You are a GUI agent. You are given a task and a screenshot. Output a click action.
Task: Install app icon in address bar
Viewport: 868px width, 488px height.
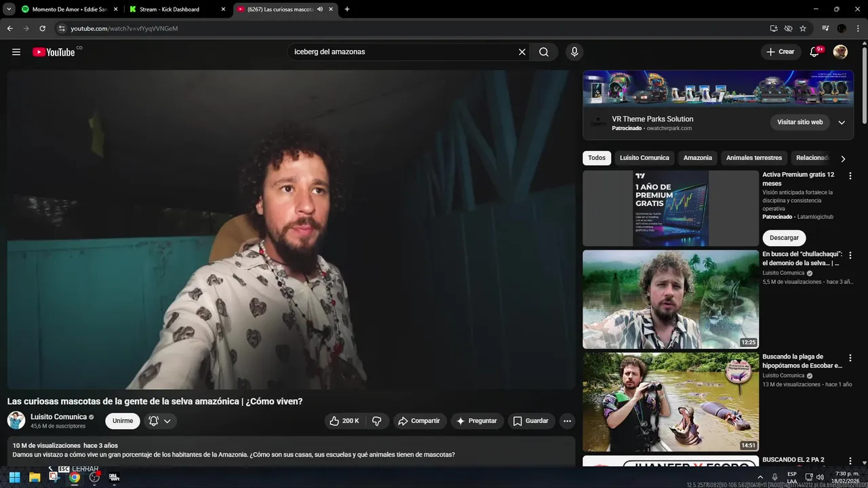pyautogui.click(x=774, y=28)
